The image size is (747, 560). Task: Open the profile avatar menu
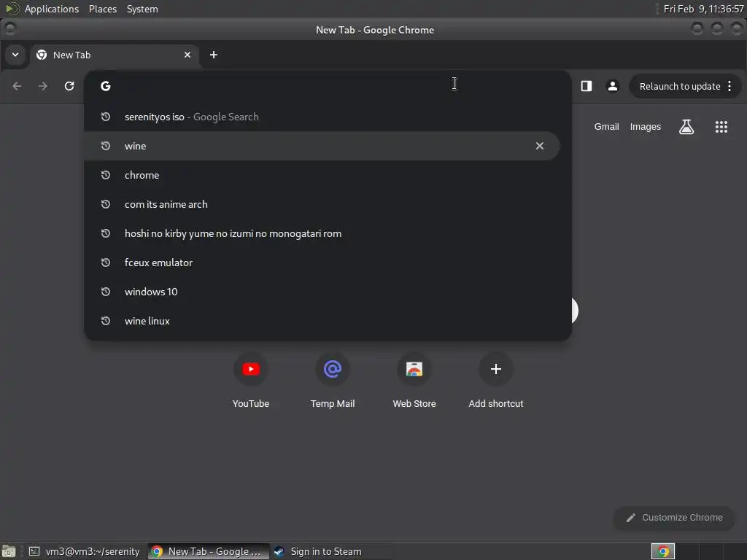(x=613, y=86)
